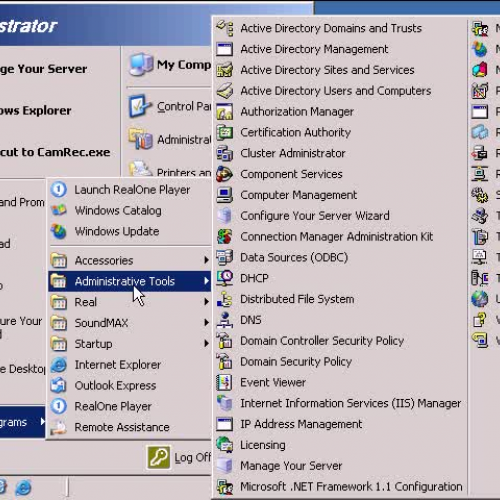Open the SoundMAX program group

click(130, 323)
